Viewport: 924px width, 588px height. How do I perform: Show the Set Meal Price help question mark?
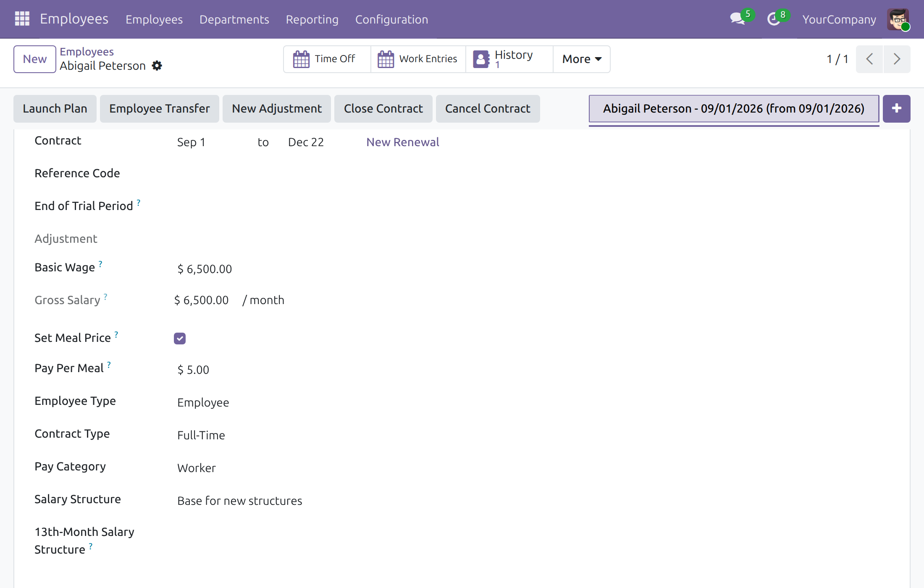point(116,334)
